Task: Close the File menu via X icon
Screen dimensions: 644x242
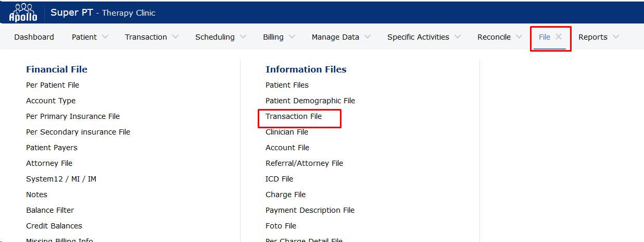Action: tap(559, 37)
